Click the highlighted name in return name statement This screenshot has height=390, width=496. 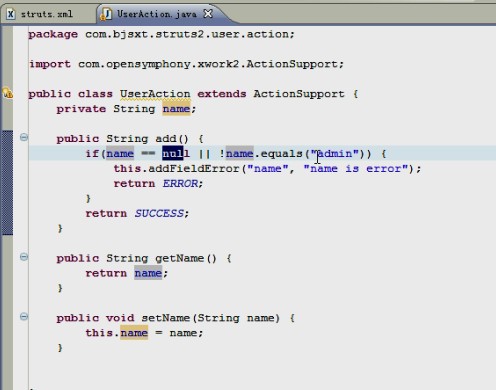point(148,273)
